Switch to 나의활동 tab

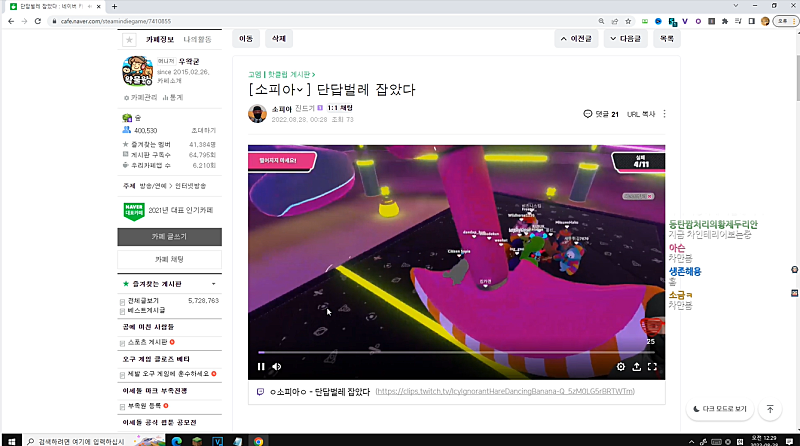[x=197, y=39]
